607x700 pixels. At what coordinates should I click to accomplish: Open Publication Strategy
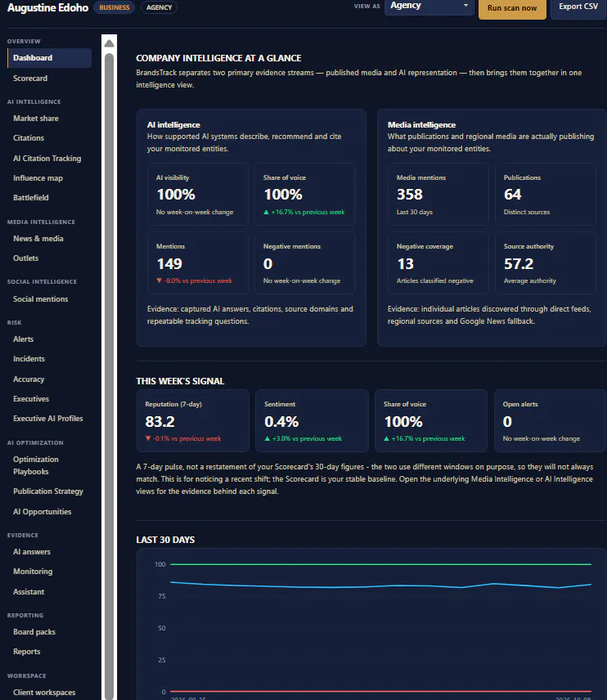[x=49, y=491]
